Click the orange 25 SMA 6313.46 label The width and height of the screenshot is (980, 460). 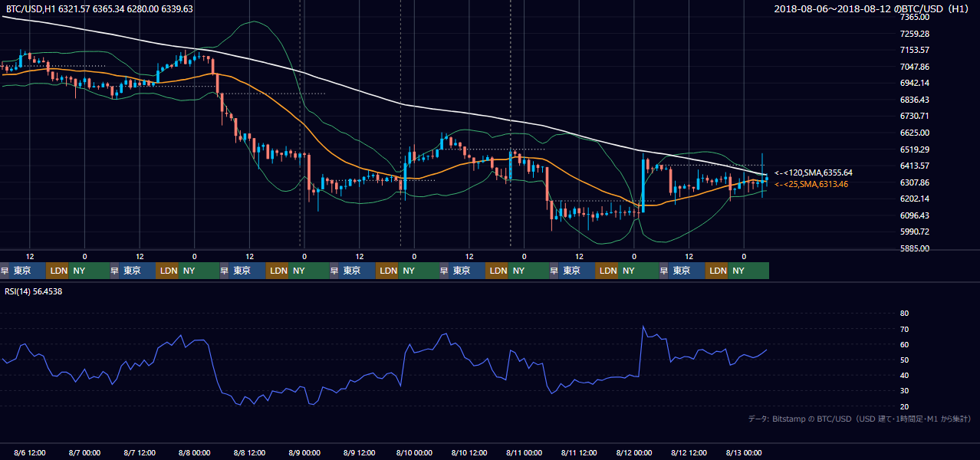click(811, 184)
